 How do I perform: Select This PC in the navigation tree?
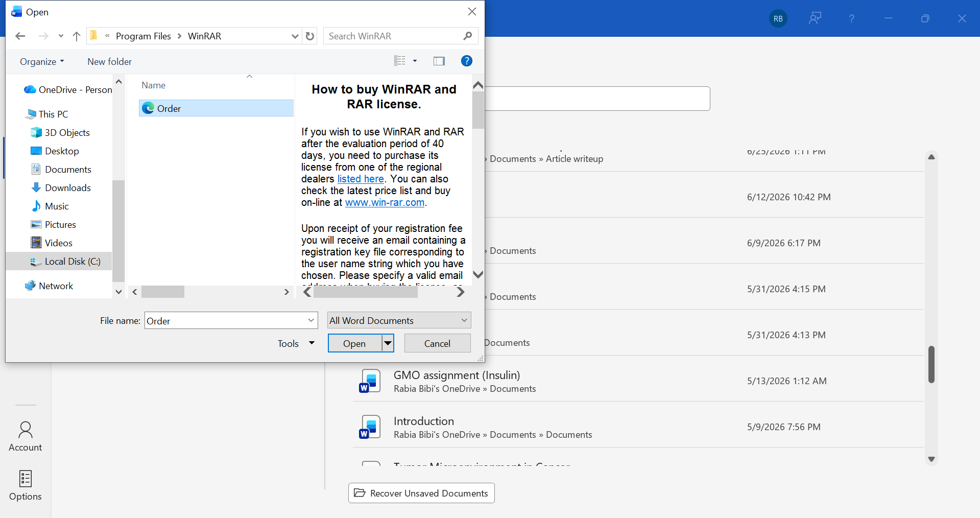47,114
